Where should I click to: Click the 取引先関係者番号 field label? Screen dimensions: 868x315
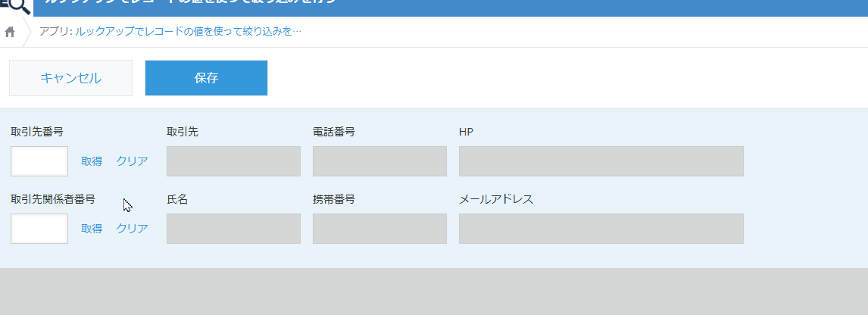coord(53,199)
